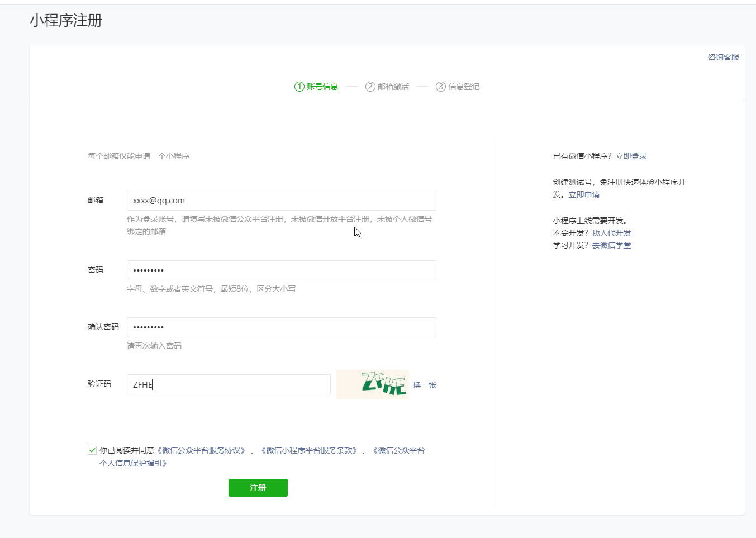
Task: Focus the 密码 password field
Action: 281,270
